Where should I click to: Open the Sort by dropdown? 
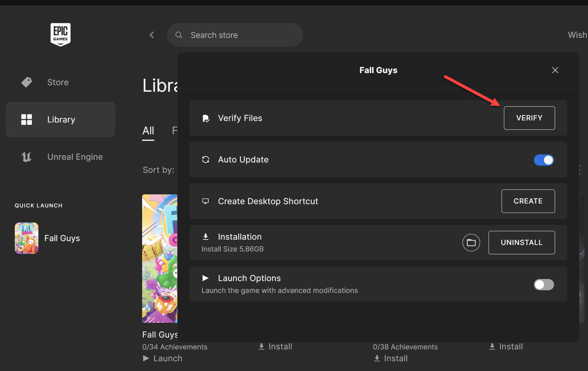(x=158, y=170)
